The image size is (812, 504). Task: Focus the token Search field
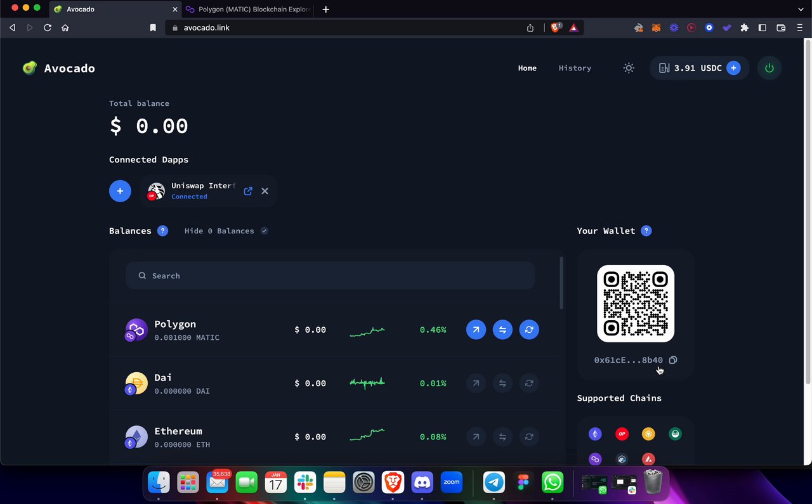(x=330, y=276)
